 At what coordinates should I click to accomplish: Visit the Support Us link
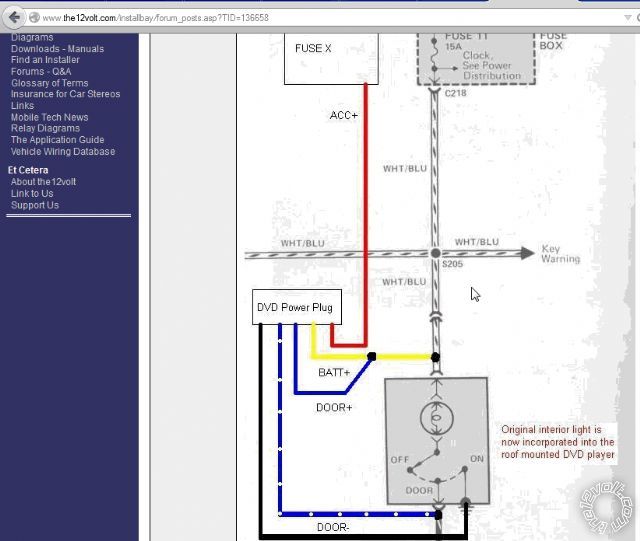coord(35,205)
